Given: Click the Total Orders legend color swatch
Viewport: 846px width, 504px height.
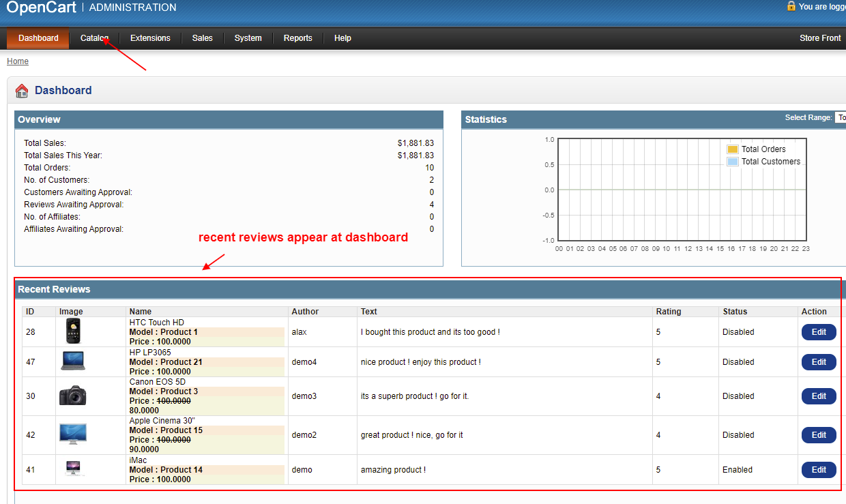Looking at the screenshot, I should click(x=732, y=148).
